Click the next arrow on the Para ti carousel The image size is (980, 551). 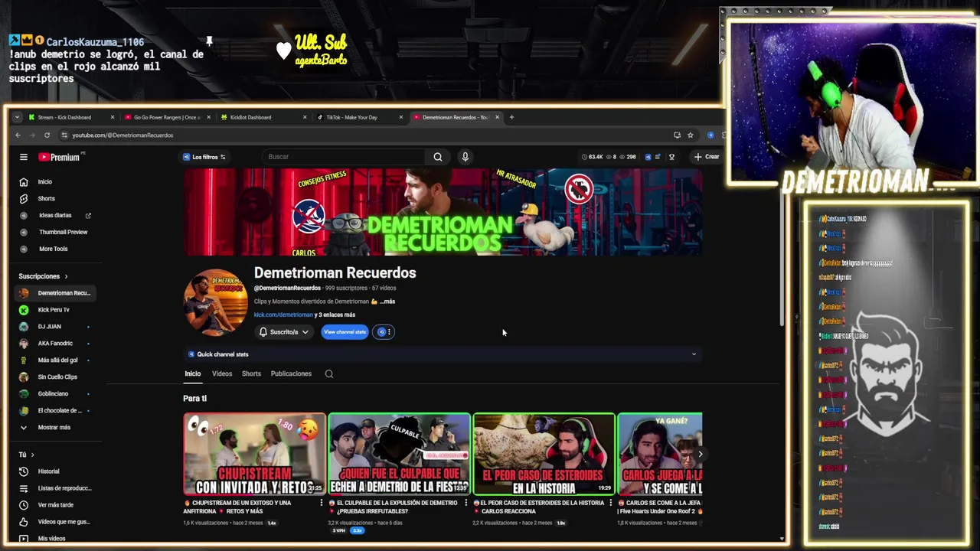coord(700,454)
